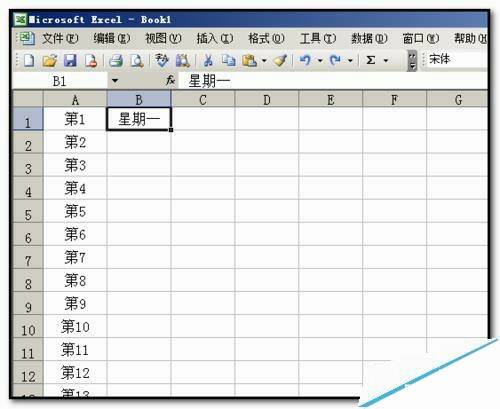Click cell containing 第2
500x409 pixels.
(75, 142)
